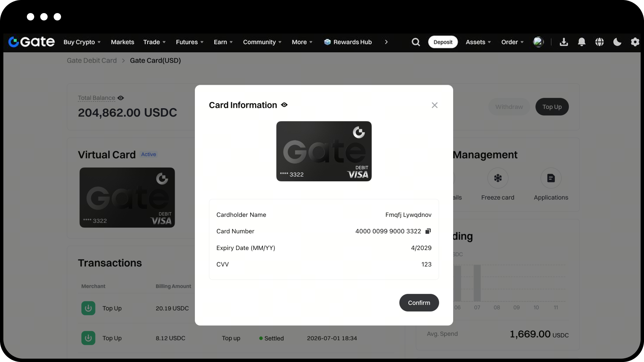Click the Confirm button in dialog
Image resolution: width=644 pixels, height=362 pixels.
[419, 303]
